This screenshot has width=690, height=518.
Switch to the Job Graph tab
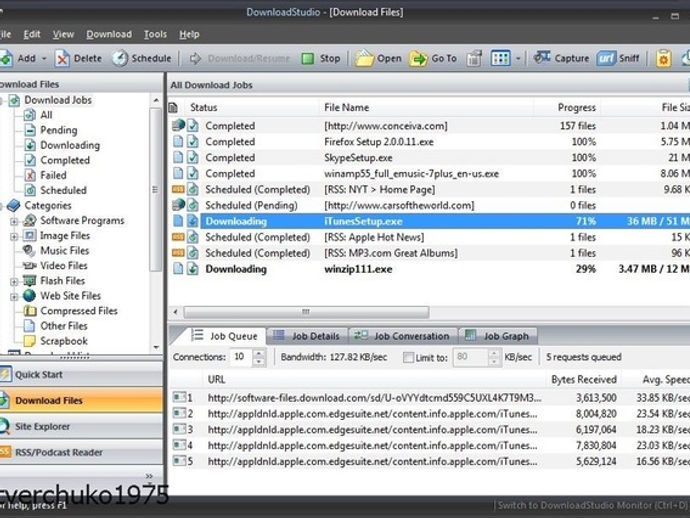[x=497, y=336]
